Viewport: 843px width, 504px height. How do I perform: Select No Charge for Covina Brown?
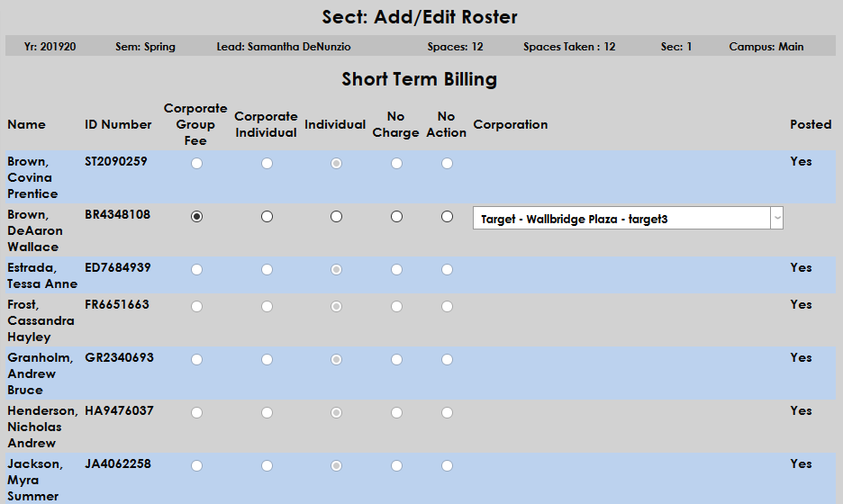396,164
